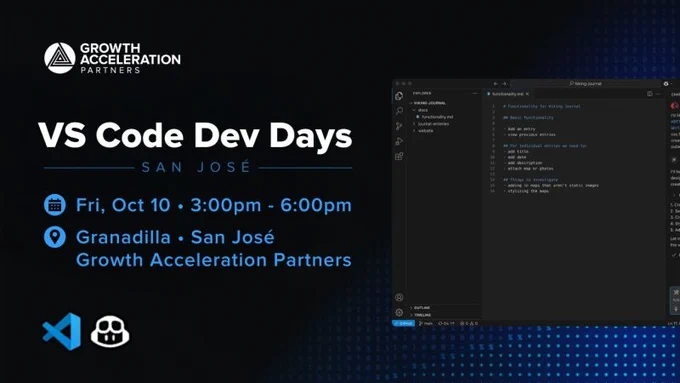This screenshot has height=383, width=680.
Task: Click the open preview icon in editor toolbar
Action: pyautogui.click(x=650, y=94)
